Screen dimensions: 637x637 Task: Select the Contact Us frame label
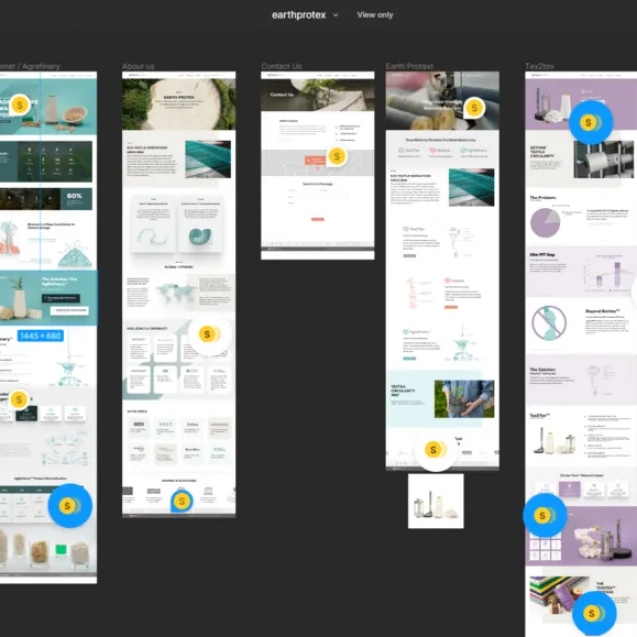281,66
